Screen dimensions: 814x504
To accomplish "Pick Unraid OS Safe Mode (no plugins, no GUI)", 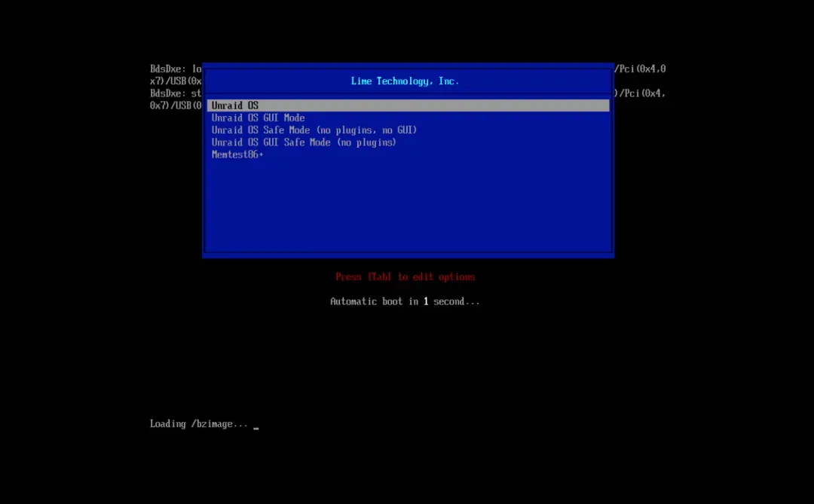I will [x=314, y=130].
